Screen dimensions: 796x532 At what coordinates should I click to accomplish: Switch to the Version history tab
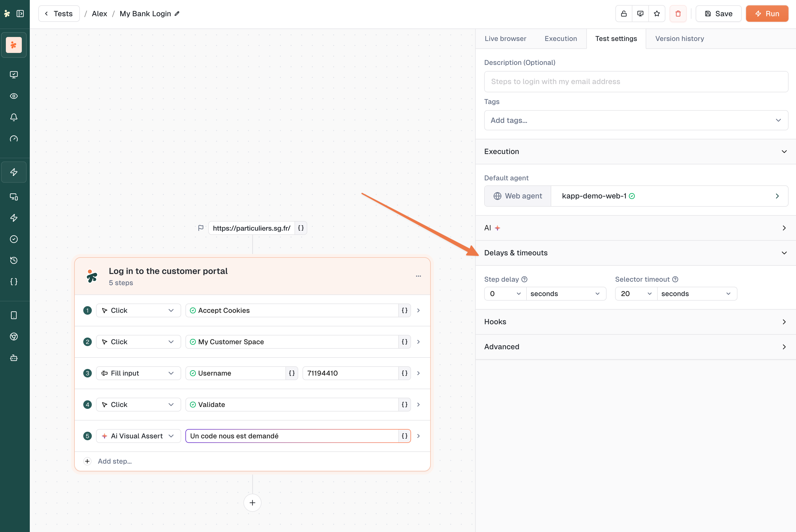679,39
